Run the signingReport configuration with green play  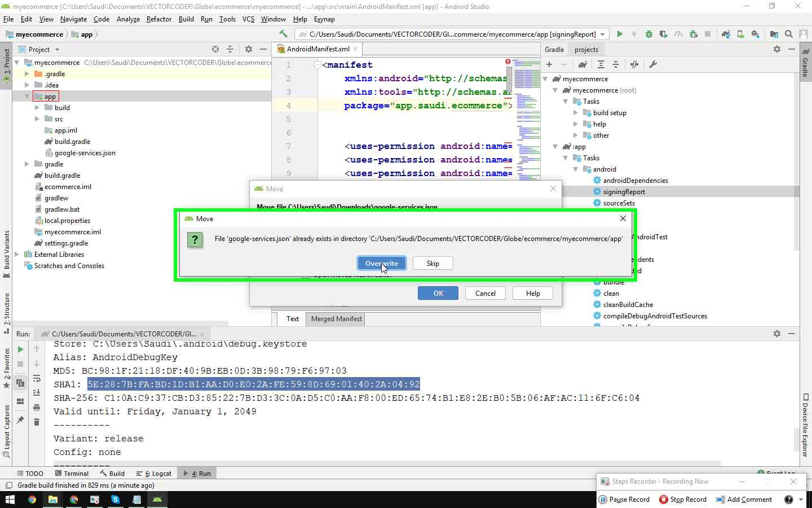coord(620,34)
